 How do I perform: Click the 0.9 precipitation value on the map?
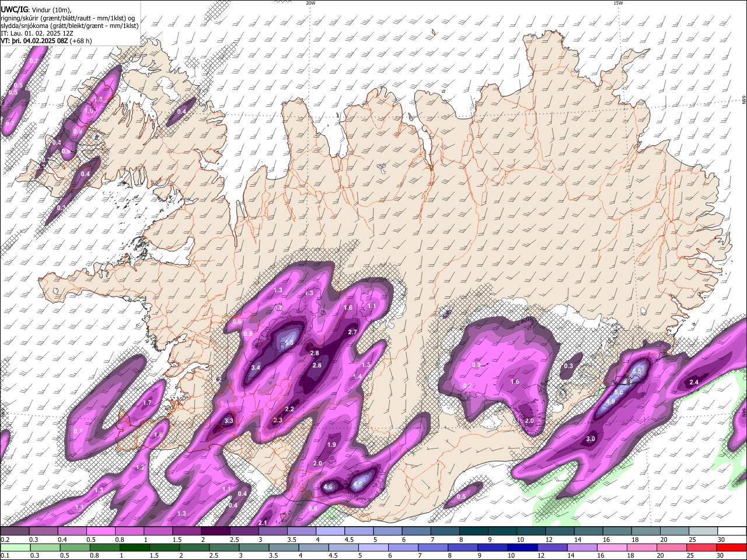point(476,365)
